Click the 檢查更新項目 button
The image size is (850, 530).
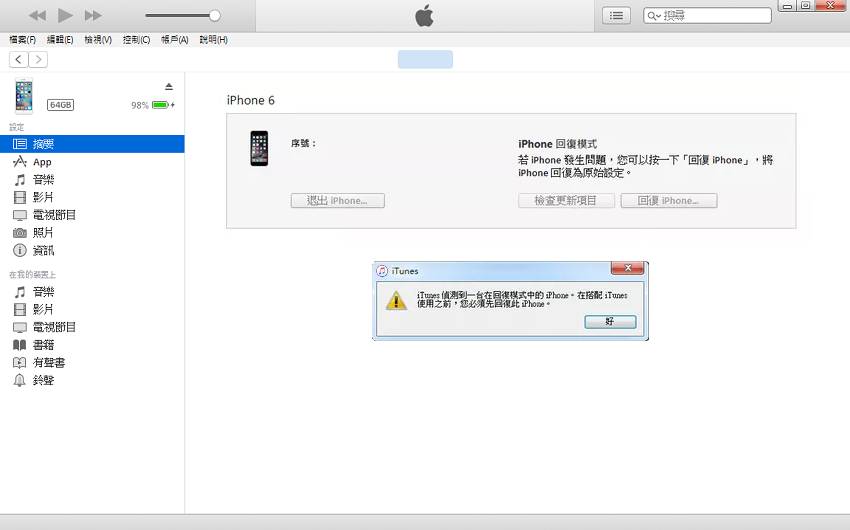pos(566,201)
